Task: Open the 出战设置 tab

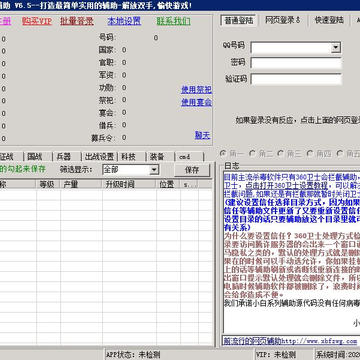Action: coord(99,156)
